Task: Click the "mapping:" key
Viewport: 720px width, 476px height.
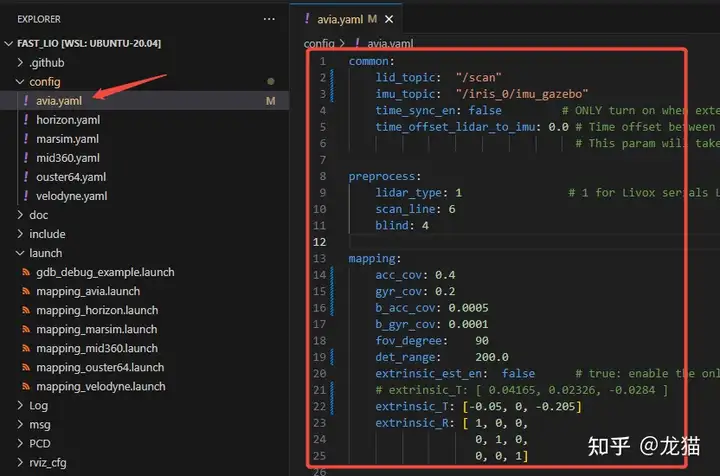Action: tap(375, 258)
